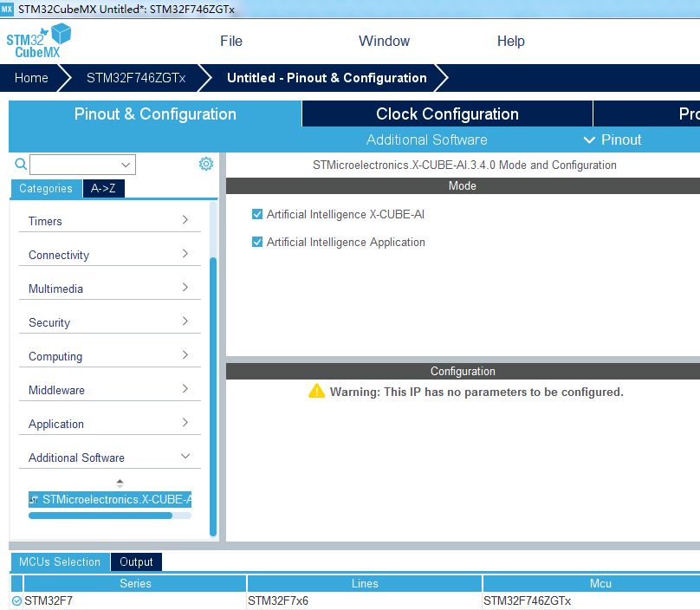Go to Home breadcrumb

pos(31,78)
